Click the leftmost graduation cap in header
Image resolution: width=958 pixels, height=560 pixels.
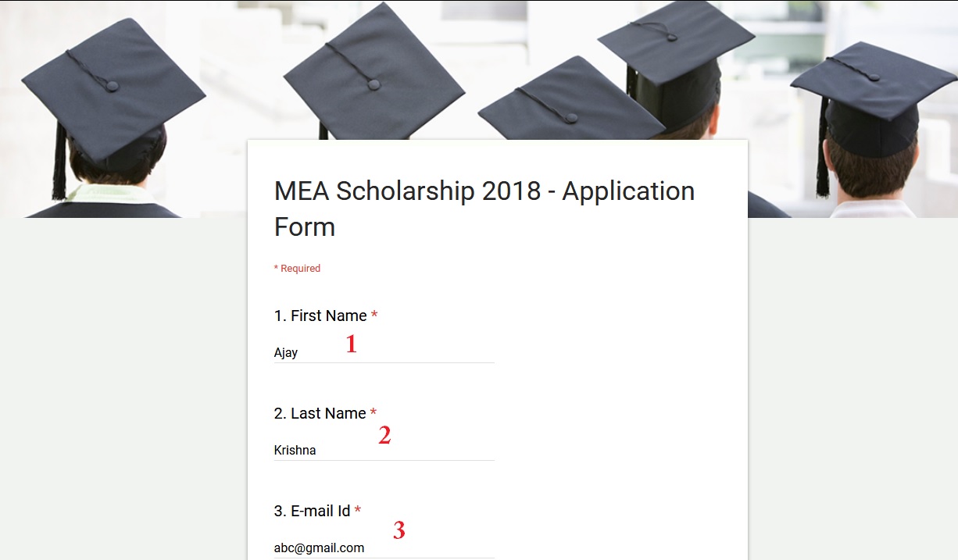point(113,87)
